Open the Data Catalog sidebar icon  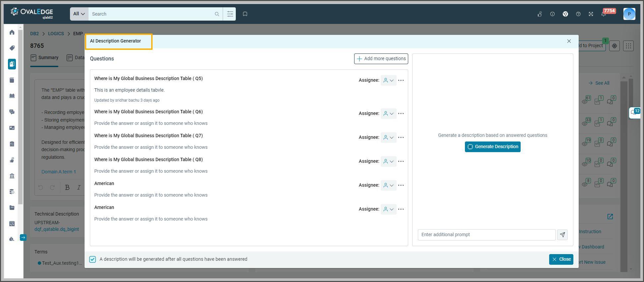pos(12,64)
